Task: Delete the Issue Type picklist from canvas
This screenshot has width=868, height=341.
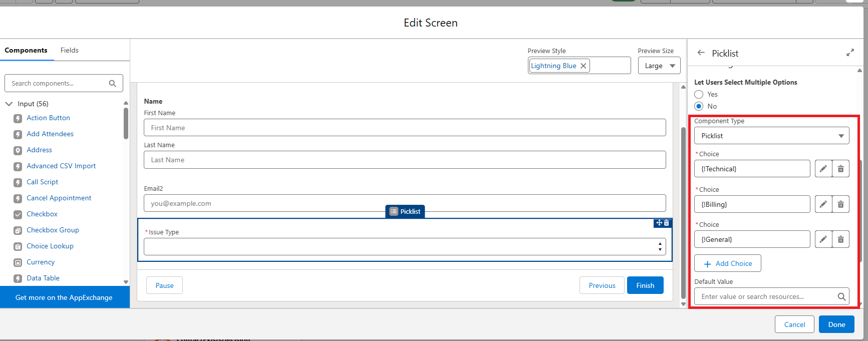Action: pos(667,223)
